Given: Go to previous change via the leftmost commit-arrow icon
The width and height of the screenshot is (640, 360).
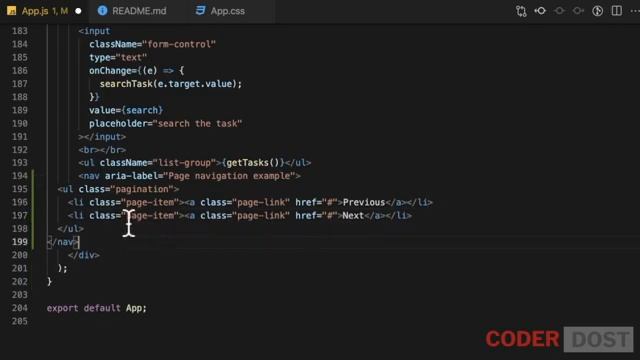Looking at the screenshot, I should pyautogui.click(x=540, y=11).
